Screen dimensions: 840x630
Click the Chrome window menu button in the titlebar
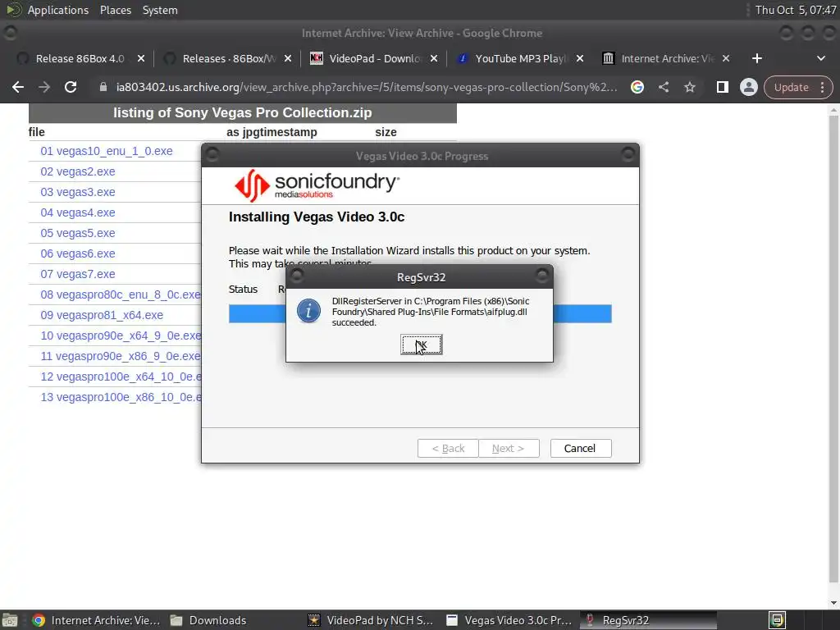(11, 33)
